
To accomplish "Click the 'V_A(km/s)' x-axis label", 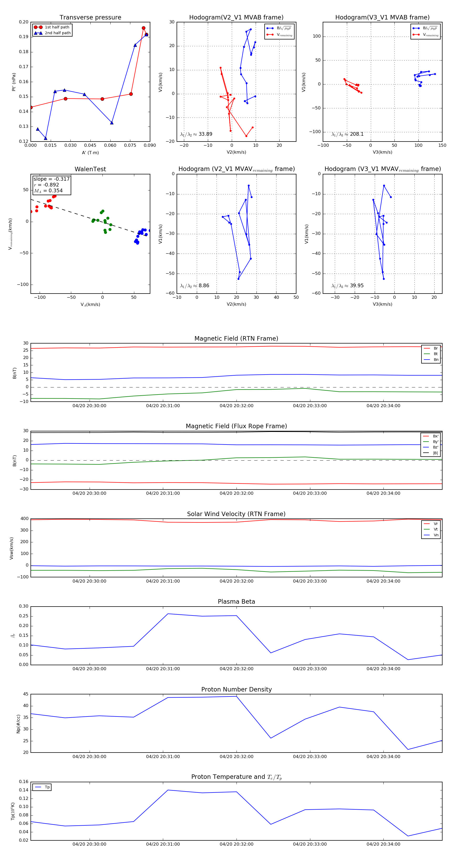I will (x=90, y=305).
